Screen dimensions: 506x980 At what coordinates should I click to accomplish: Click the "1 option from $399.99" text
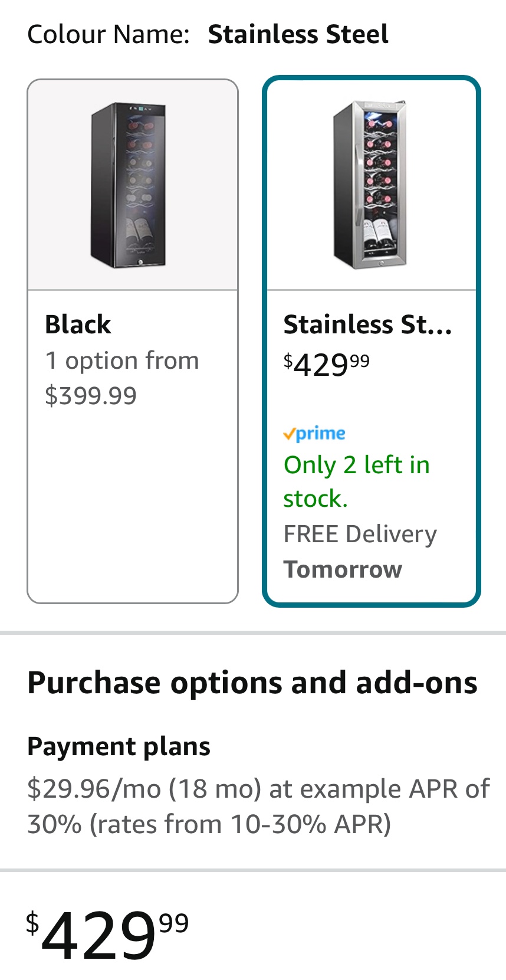[x=122, y=378]
